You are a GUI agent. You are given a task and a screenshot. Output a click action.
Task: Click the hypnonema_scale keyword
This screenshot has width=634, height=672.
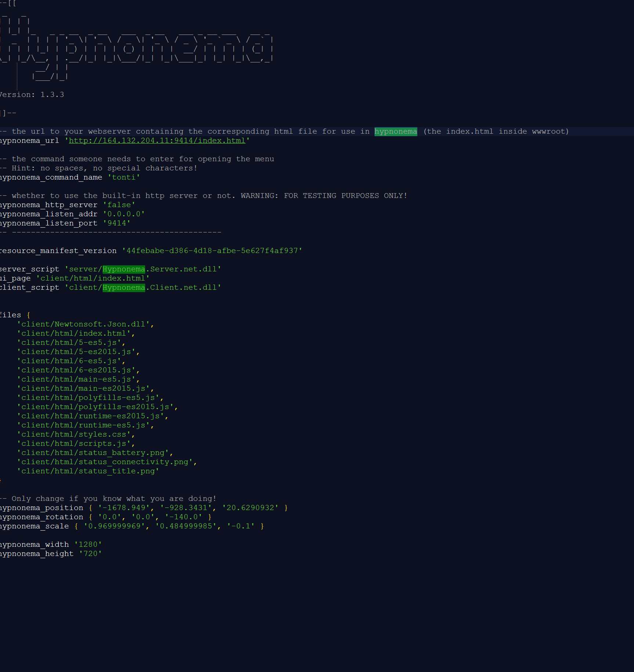click(34, 526)
